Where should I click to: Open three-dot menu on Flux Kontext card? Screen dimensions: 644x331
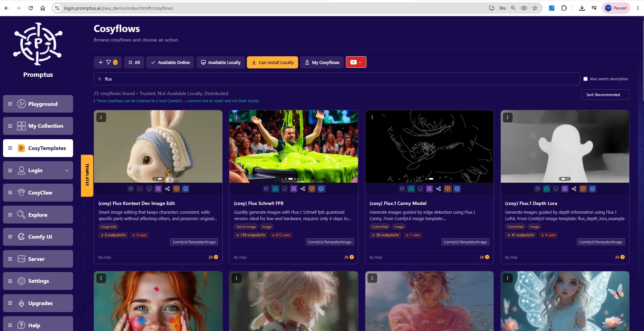(101, 117)
